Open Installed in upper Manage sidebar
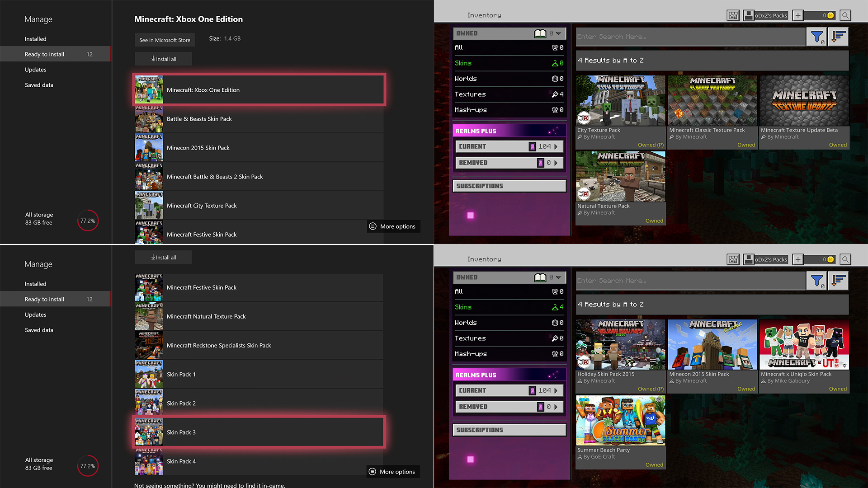Viewport: 868px width, 488px height. tap(36, 39)
